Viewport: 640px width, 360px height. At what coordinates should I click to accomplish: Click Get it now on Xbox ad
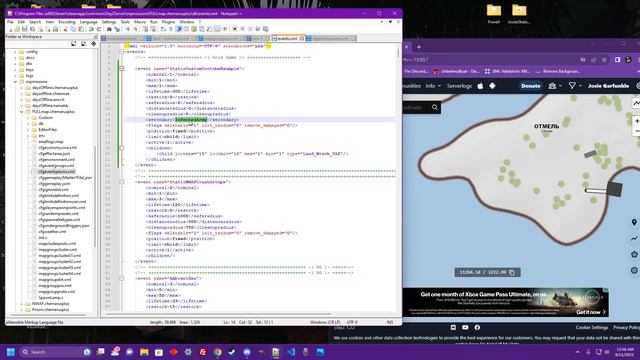coord(591,312)
